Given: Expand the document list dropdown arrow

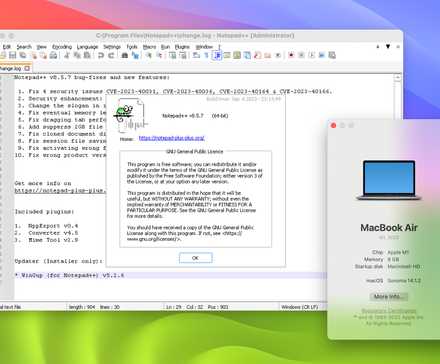Looking at the screenshot, I should (388, 47).
